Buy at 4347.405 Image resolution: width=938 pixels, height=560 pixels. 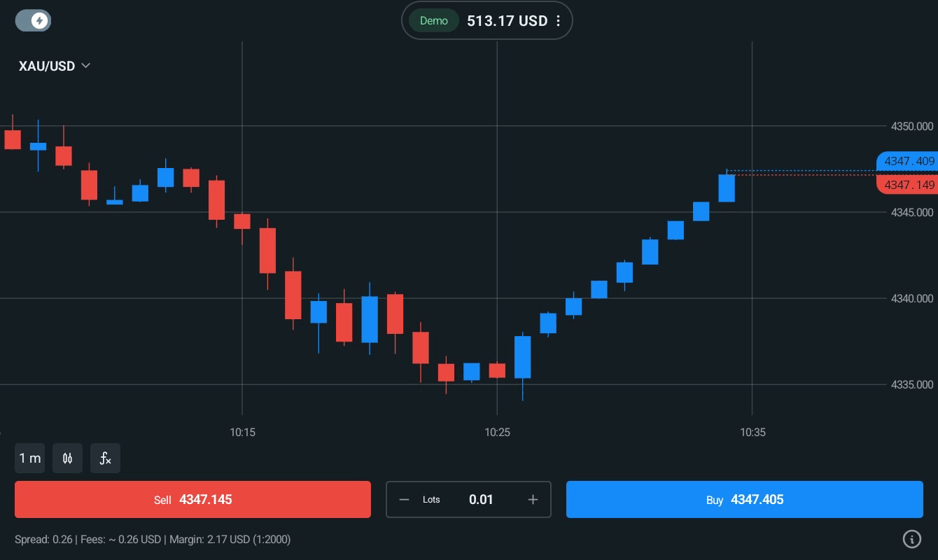[x=745, y=499]
